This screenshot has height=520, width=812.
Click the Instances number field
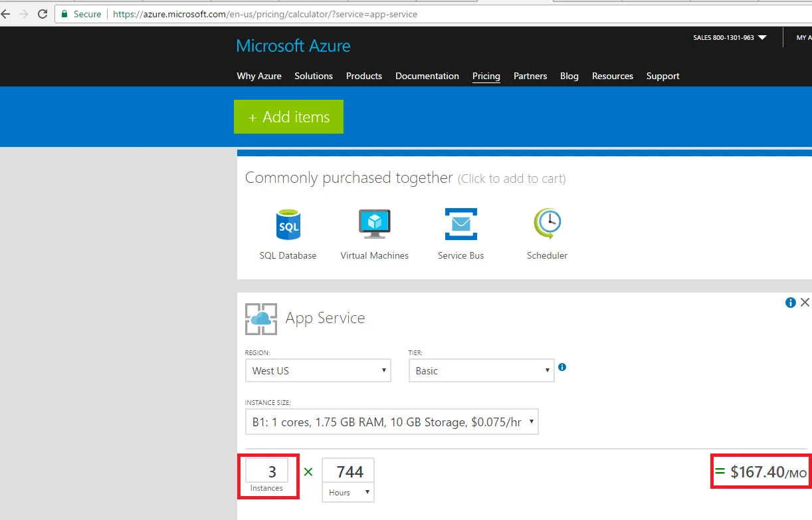point(266,471)
